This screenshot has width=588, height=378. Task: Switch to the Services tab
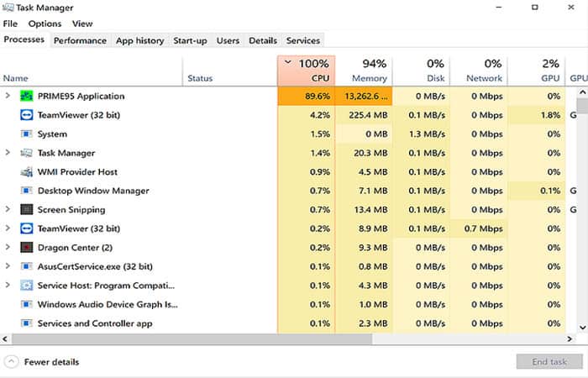point(303,40)
